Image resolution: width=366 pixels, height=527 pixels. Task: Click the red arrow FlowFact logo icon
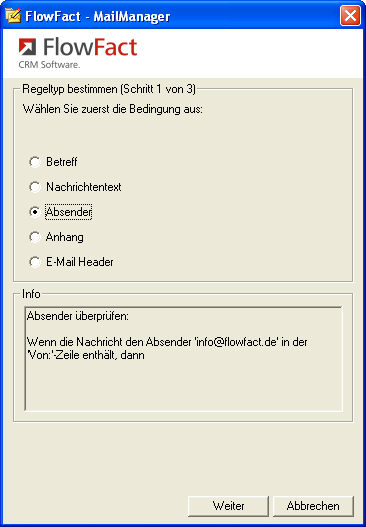click(27, 47)
